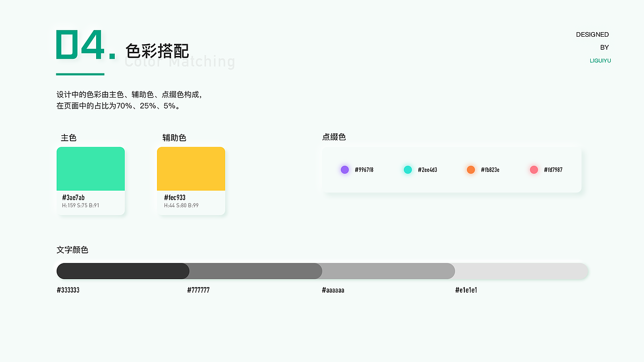Viewport: 644px width, 362px height.
Task: Click the text H:159 S:75 B:91
Action: [80, 206]
